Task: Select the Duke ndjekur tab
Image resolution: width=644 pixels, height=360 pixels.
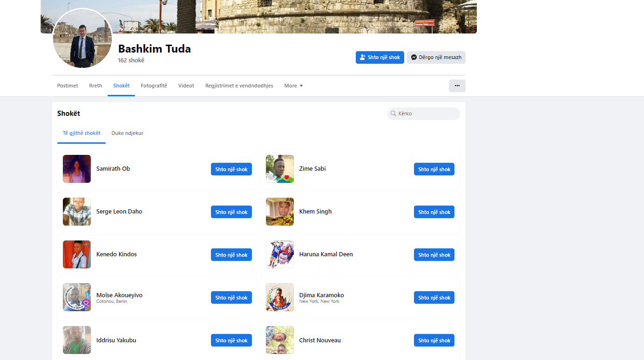Action: [x=127, y=133]
